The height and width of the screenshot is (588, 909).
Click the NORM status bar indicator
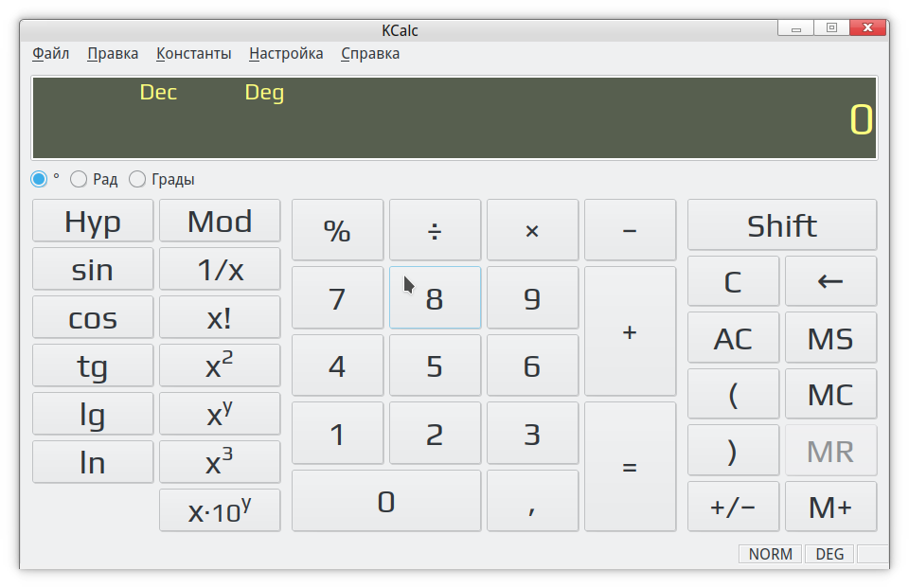770,554
